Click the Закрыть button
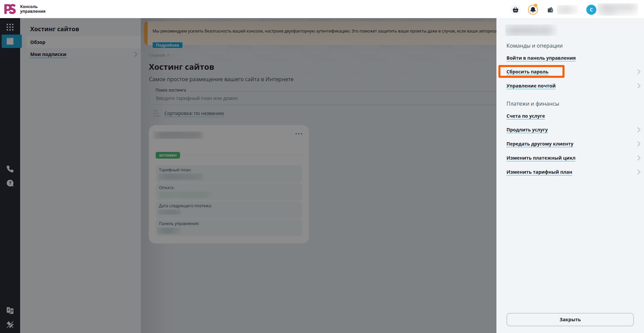644x333 pixels. pyautogui.click(x=570, y=320)
